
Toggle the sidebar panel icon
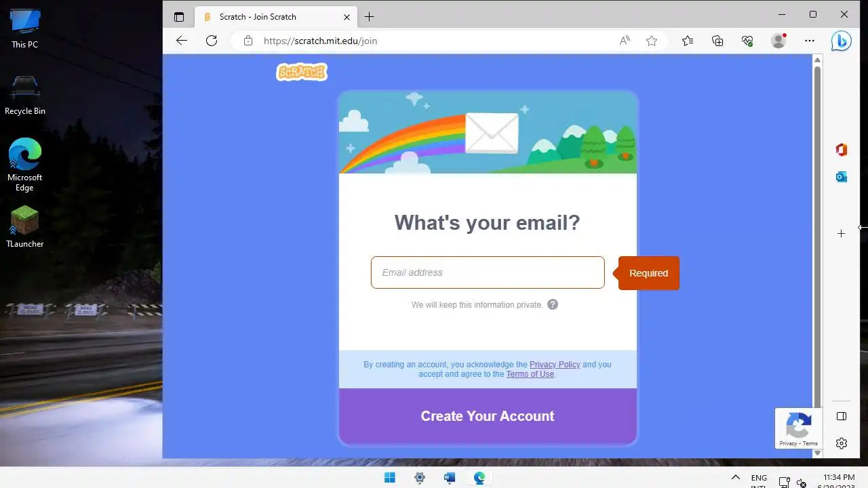[x=842, y=416]
